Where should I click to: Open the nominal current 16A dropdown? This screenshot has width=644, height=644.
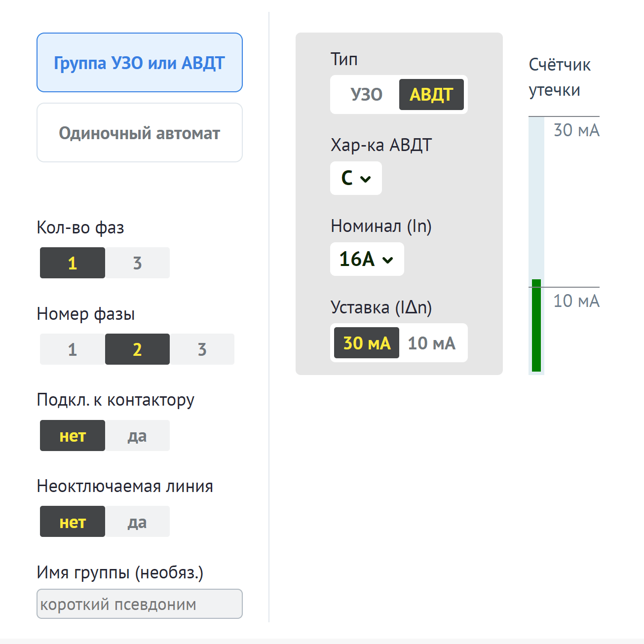coord(367,259)
